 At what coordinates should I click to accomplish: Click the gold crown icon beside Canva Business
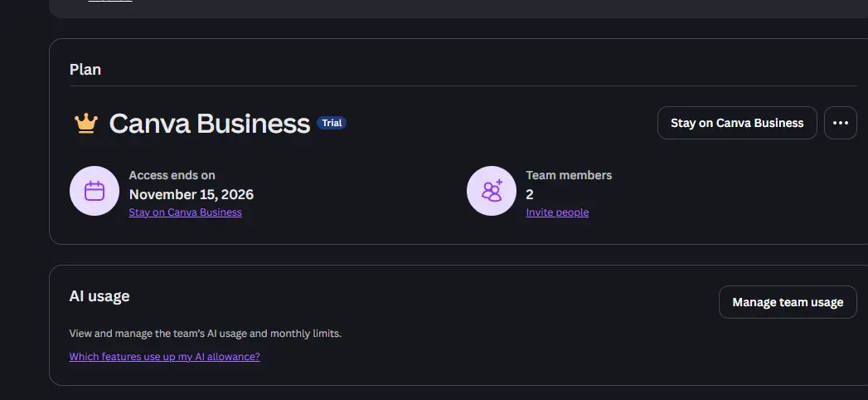pos(85,123)
